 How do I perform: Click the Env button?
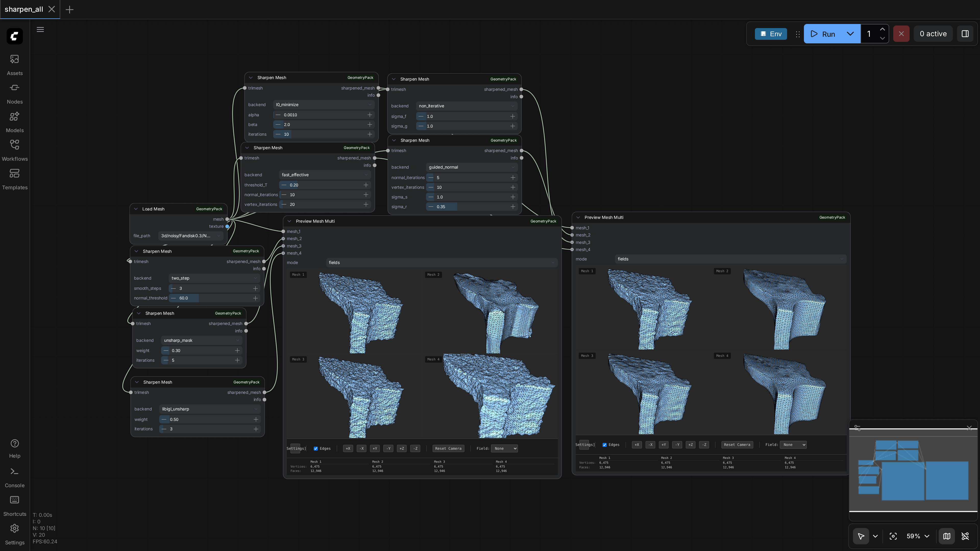(x=771, y=34)
